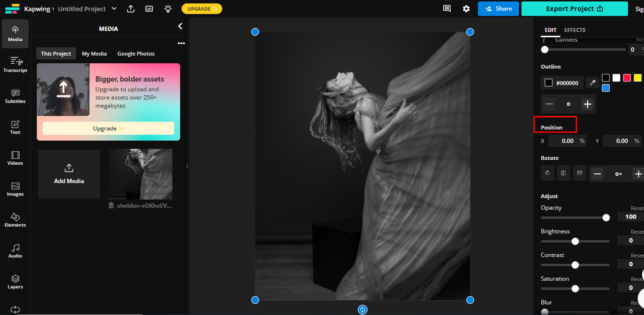This screenshot has height=315, width=644.
Task: Click the rotate handle below canvas image
Action: coord(362,309)
